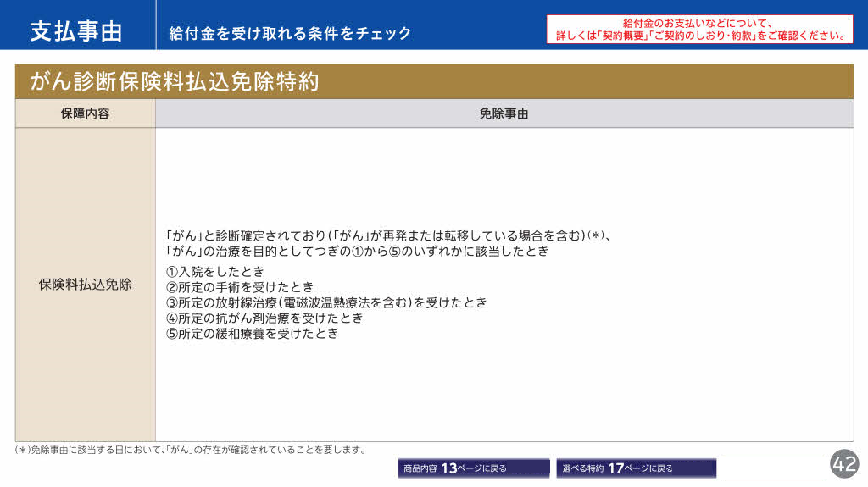
Task: Click the page number 42 badge
Action: pyautogui.click(x=844, y=463)
